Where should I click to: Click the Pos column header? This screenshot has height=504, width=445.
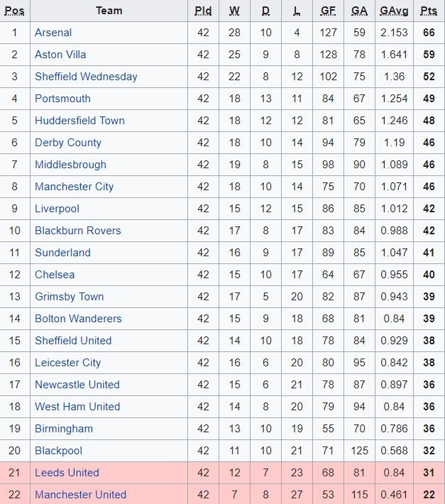(14, 11)
